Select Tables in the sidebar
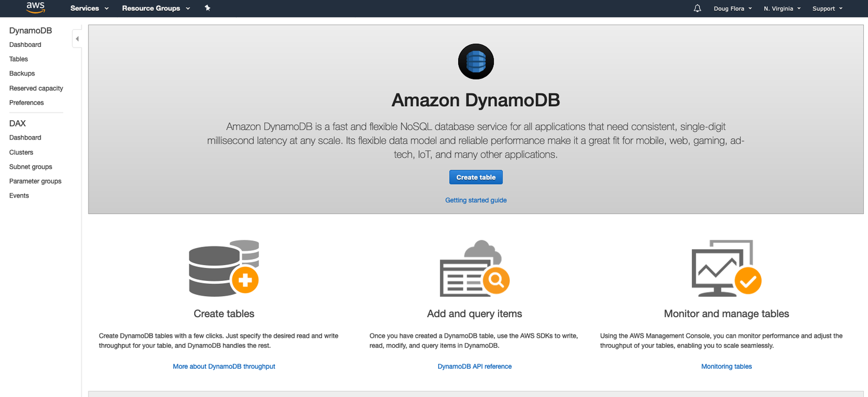 18,59
